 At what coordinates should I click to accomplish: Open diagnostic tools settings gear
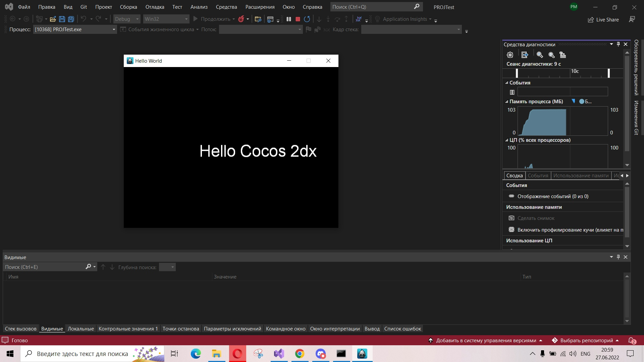[x=510, y=55]
